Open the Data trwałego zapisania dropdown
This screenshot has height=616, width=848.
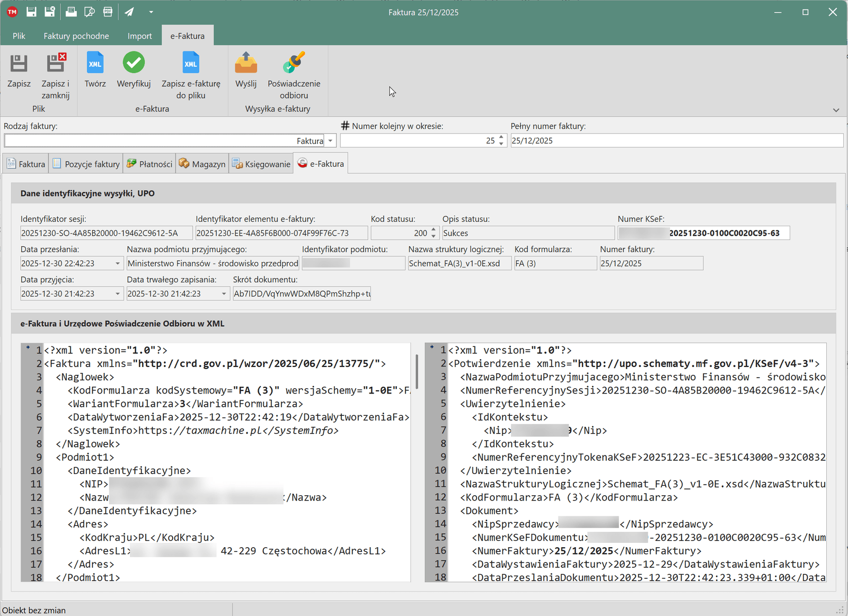pyautogui.click(x=224, y=294)
